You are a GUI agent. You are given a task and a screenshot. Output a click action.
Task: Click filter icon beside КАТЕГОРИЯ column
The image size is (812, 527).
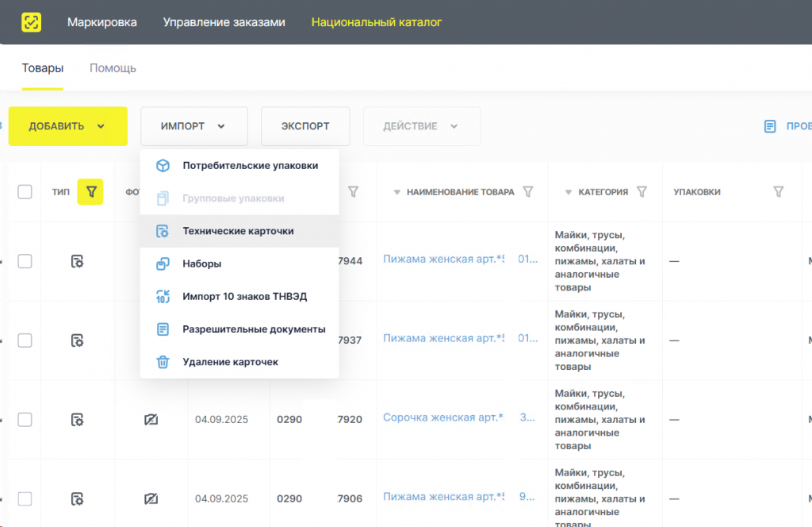coord(642,191)
